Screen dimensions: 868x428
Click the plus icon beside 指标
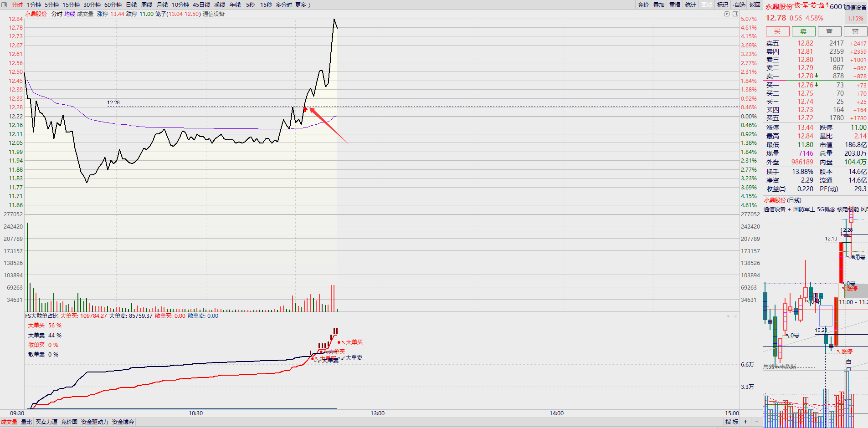(x=746, y=422)
